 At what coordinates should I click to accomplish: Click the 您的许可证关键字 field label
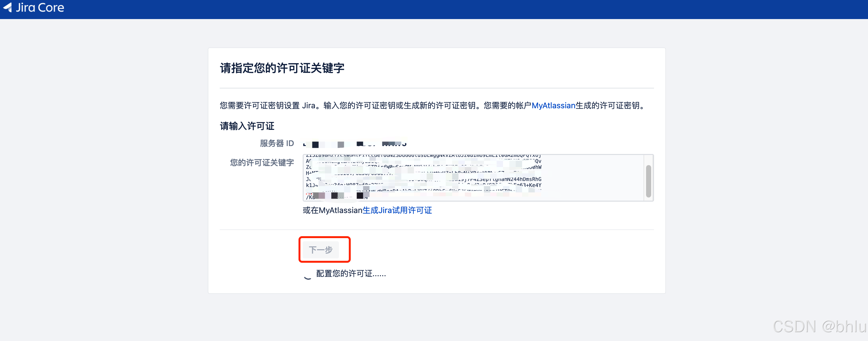pos(262,163)
